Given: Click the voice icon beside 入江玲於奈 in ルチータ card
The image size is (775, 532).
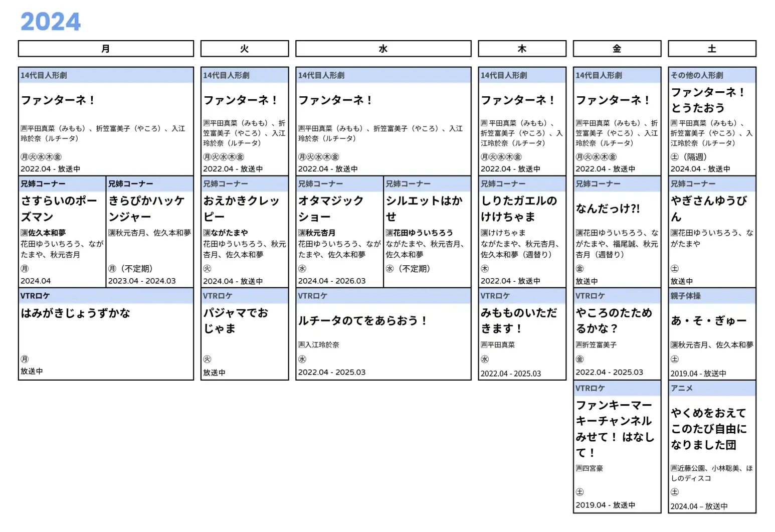Looking at the screenshot, I should pyautogui.click(x=301, y=345).
